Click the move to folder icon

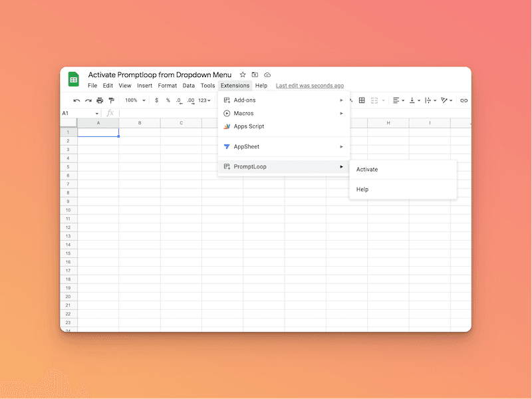coord(255,74)
